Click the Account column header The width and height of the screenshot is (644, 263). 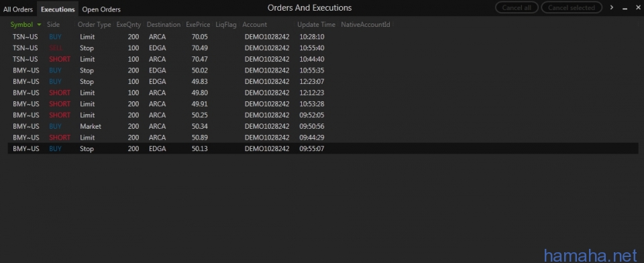pos(255,25)
